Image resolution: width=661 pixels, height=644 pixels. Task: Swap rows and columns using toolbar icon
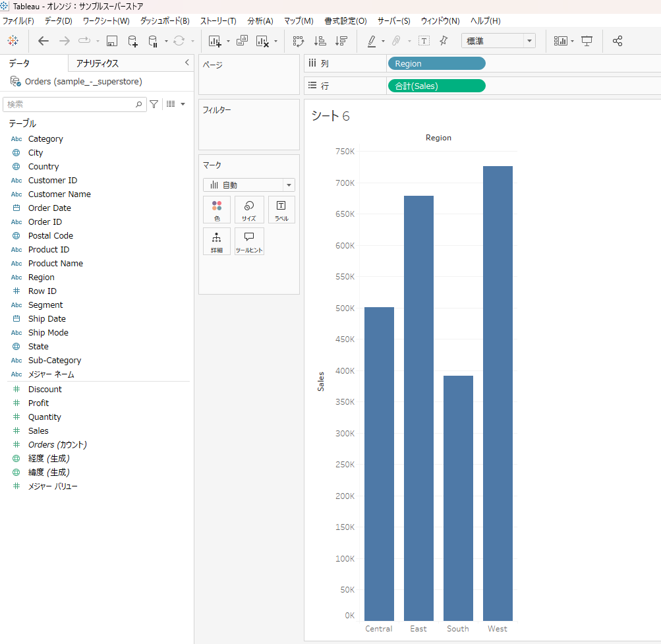(299, 41)
